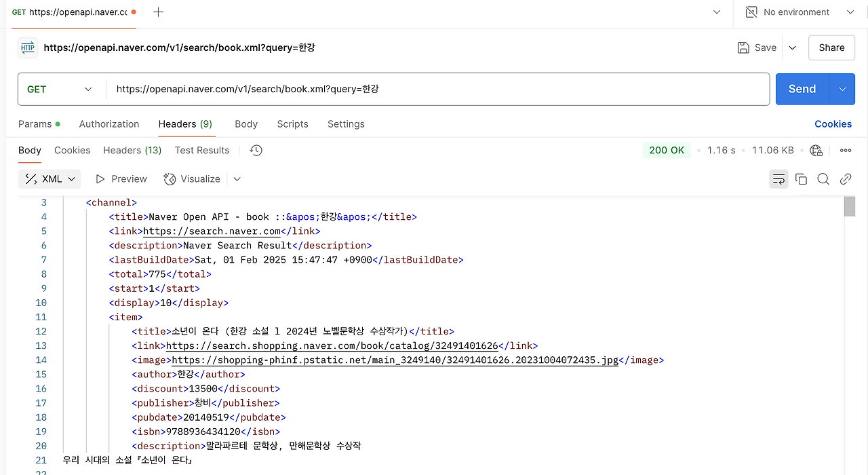Click the link icon in the response toolbar
Image resolution: width=868 pixels, height=475 pixels.
[846, 178]
